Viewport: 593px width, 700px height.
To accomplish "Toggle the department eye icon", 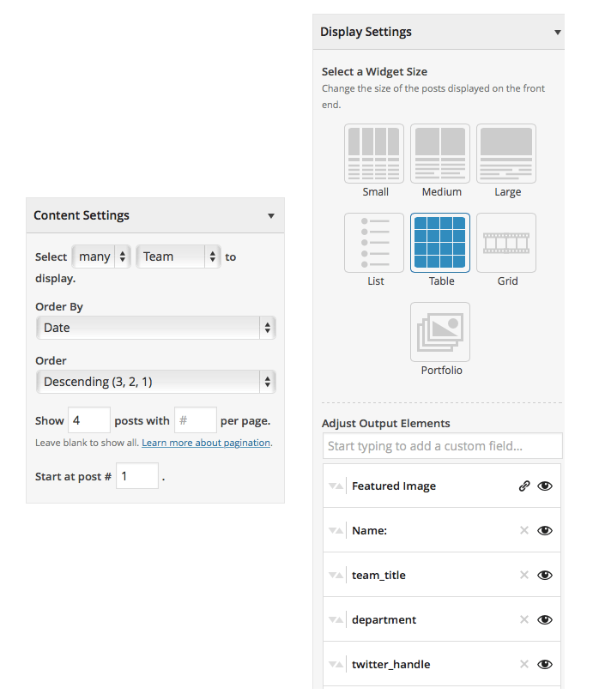I will click(x=545, y=619).
